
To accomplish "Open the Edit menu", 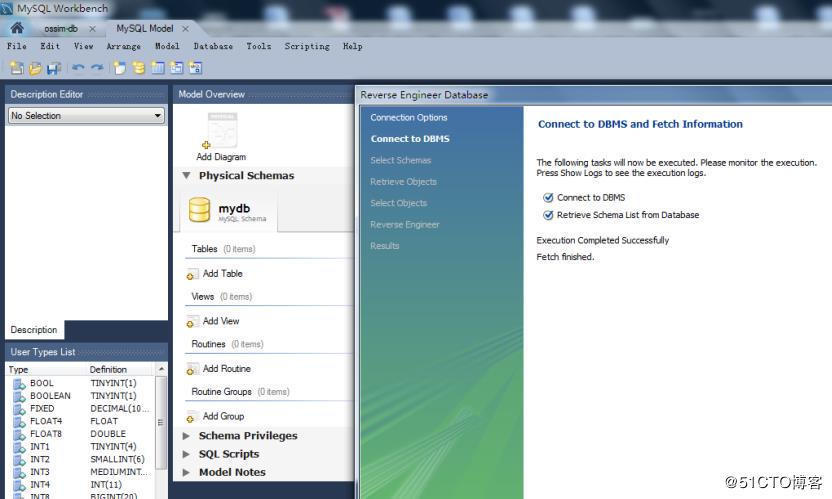I will tap(50, 46).
